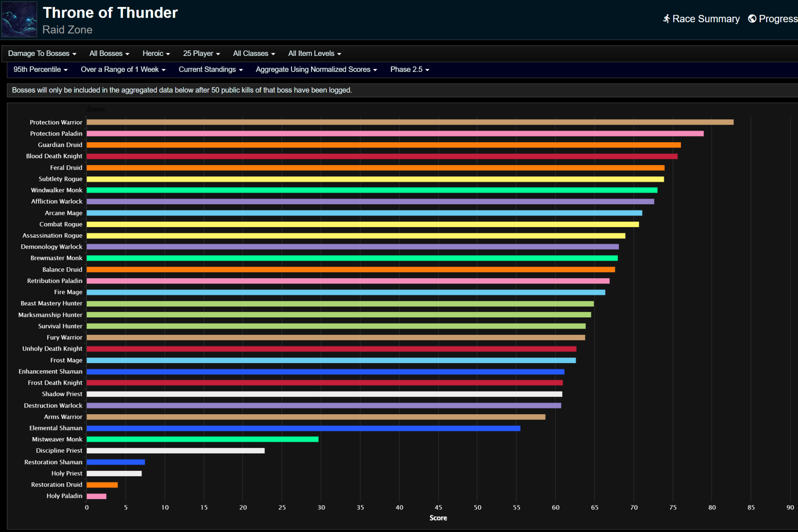Click the Discipline Priest white bar
This screenshot has width=798, height=532.
pyautogui.click(x=176, y=451)
